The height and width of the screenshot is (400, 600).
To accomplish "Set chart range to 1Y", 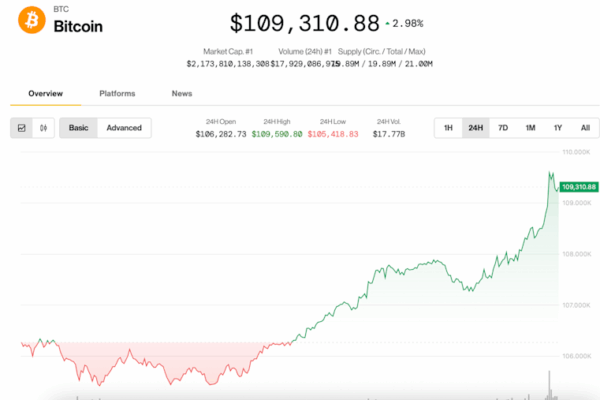I will tap(558, 128).
